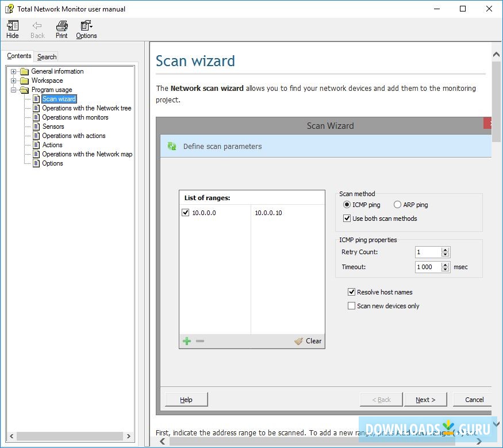Viewport: 503px width, 448px height.
Task: Switch to the Search tab
Action: pos(46,56)
